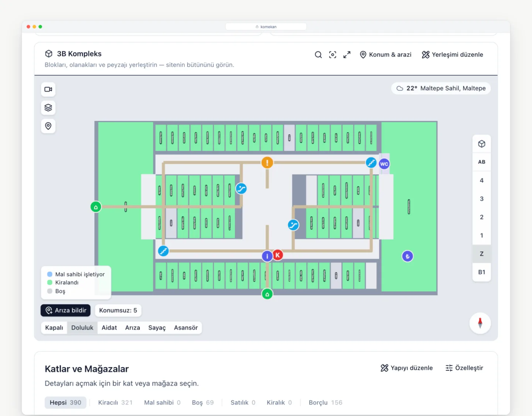Switch overlay to Asansör
The height and width of the screenshot is (416, 532).
tap(186, 328)
